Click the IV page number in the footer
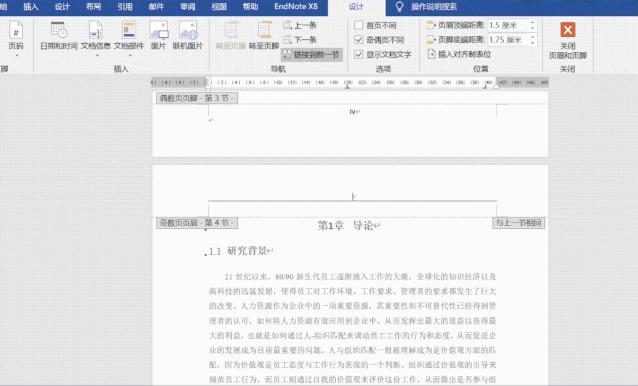Image resolution: width=638 pixels, height=386 pixels. tap(353, 111)
